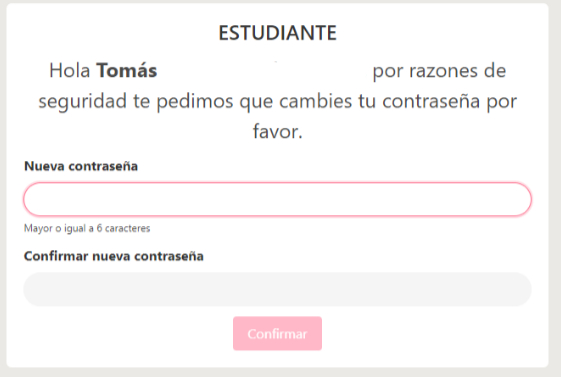561x377 pixels.
Task: Click the Mayor o igual a 6 caracteres hint
Action: coord(87,228)
